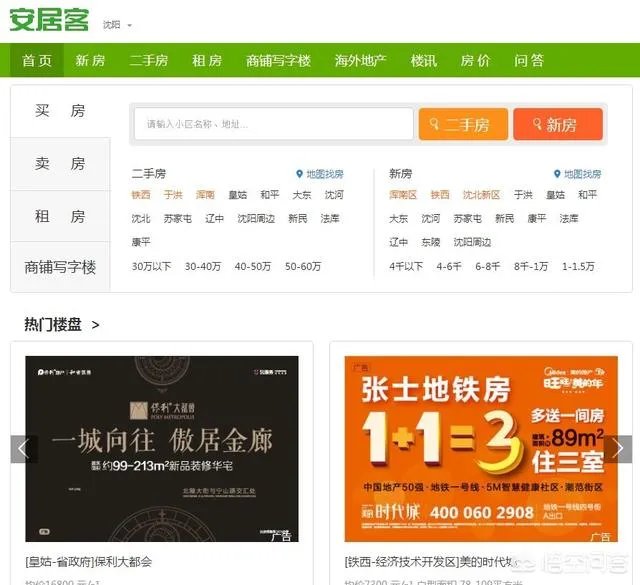Viewport: 640px width, 585px height.
Task: Filter 新房 by 6-8千
Action: 488,267
